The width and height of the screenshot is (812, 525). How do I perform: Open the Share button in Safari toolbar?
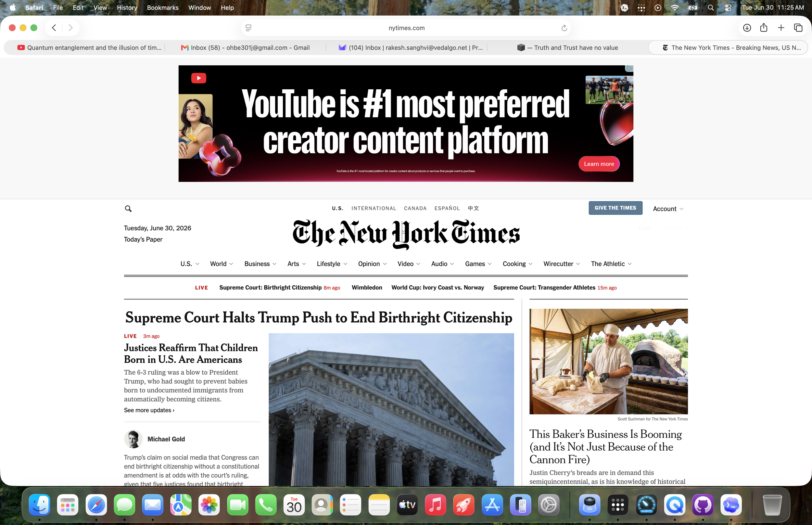(764, 28)
